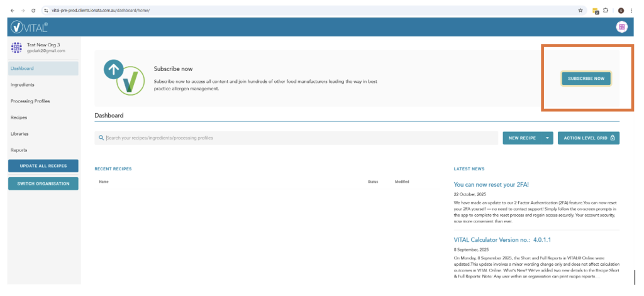Click the Update All Recipes button
The image size is (644, 296).
click(43, 166)
